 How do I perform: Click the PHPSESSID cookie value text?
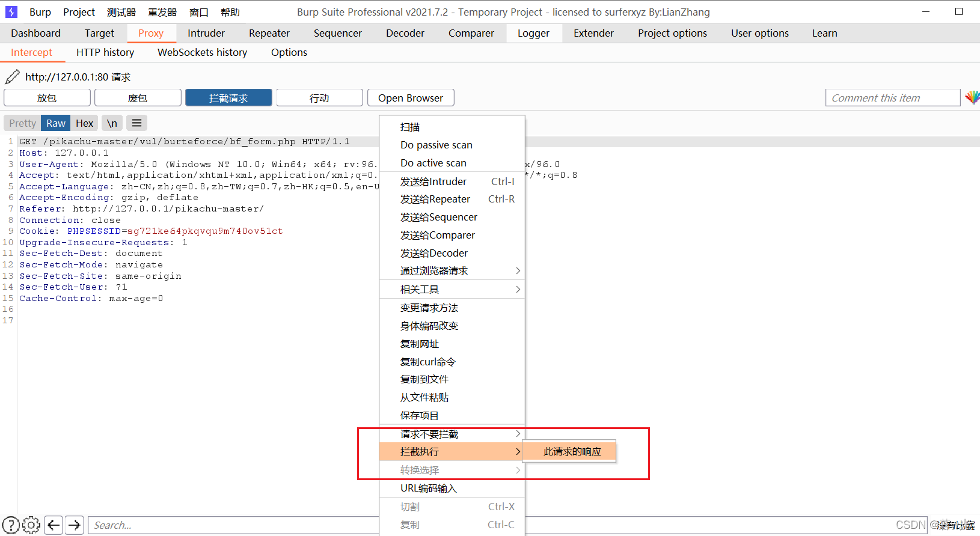click(x=204, y=231)
